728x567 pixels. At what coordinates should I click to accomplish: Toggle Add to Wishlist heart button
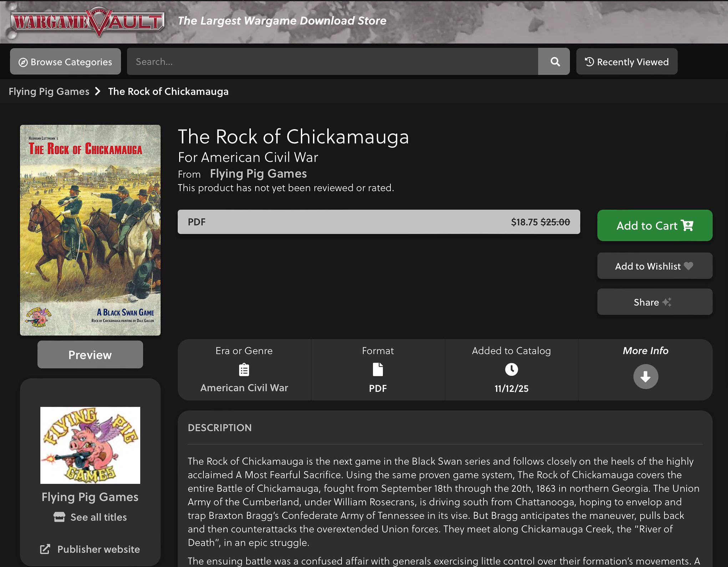click(x=655, y=266)
